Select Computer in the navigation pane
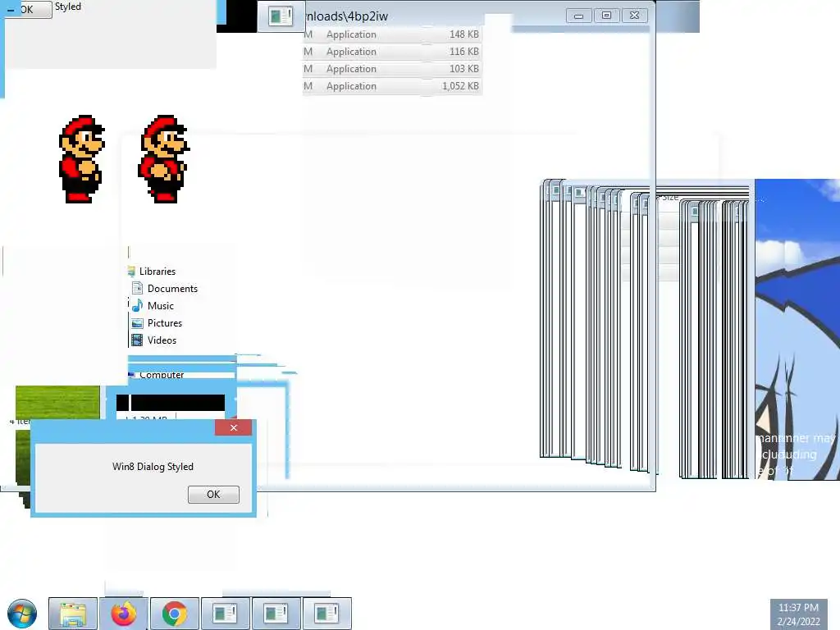Viewport: 840px width, 630px height. [x=162, y=375]
